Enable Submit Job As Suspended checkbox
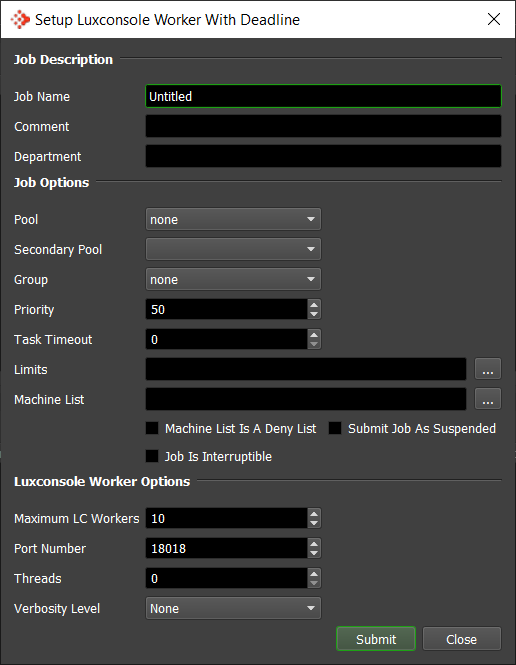The image size is (516, 665). 335,428
